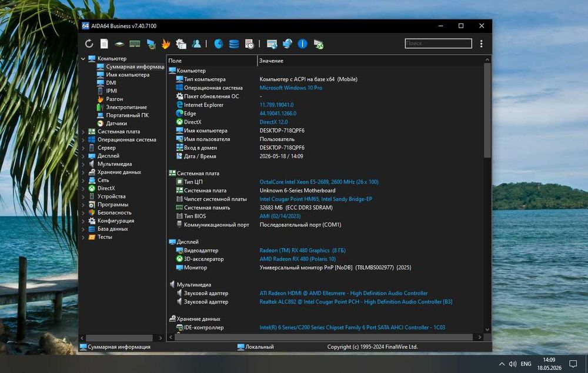Screen dimensions: 588x373
Task: Open the three-dot options menu
Action: tap(481, 44)
